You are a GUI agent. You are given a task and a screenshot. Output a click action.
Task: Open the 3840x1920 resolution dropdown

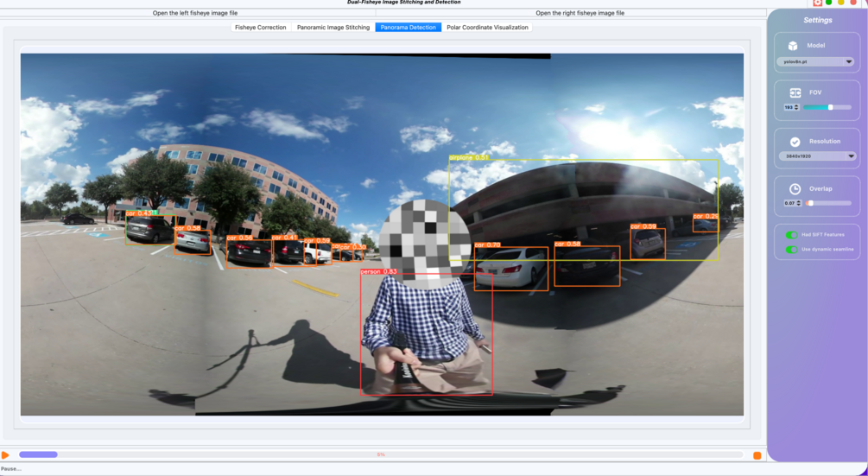point(817,156)
